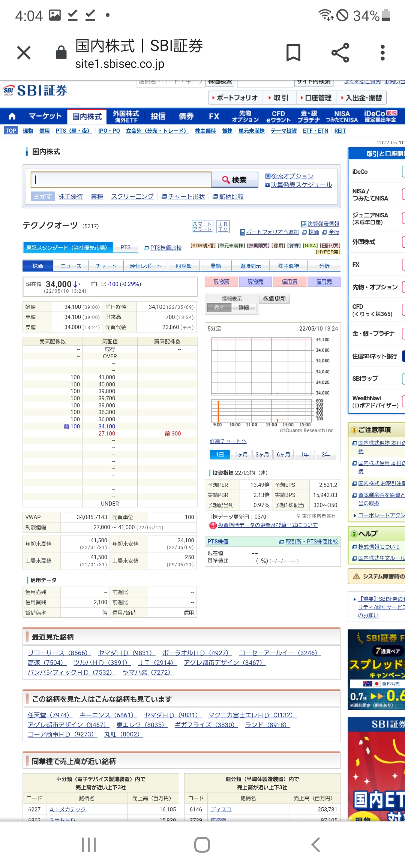The image size is (405, 868).
Task: Share the page via share icon
Action: pyautogui.click(x=340, y=52)
